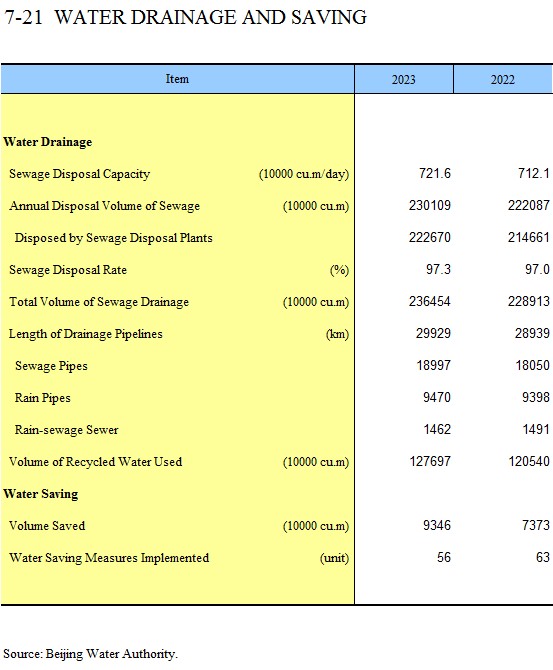553x670 pixels.
Task: Click the Water Drainage section heading
Action: click(x=47, y=142)
